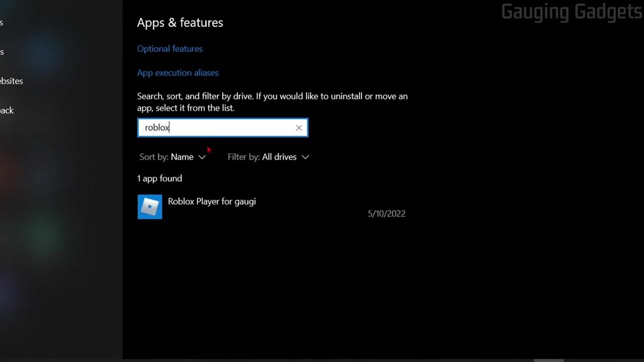Click the roblox search input field
644x362 pixels.
pyautogui.click(x=222, y=128)
